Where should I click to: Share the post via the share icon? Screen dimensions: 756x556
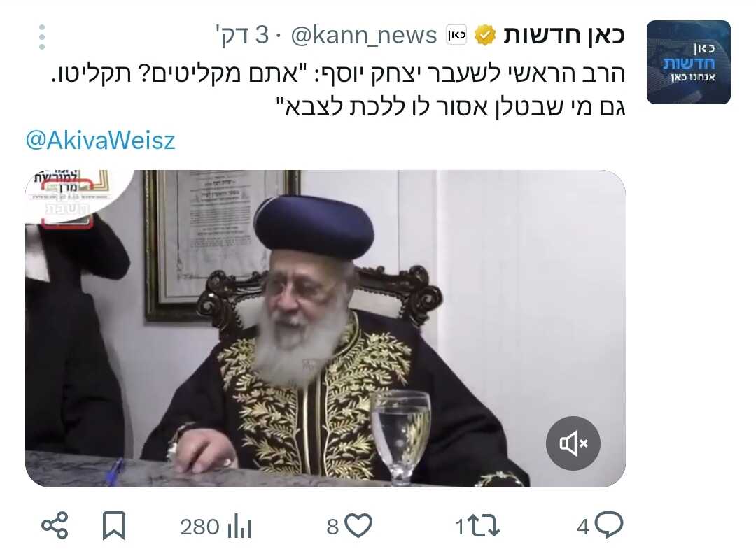(55, 526)
